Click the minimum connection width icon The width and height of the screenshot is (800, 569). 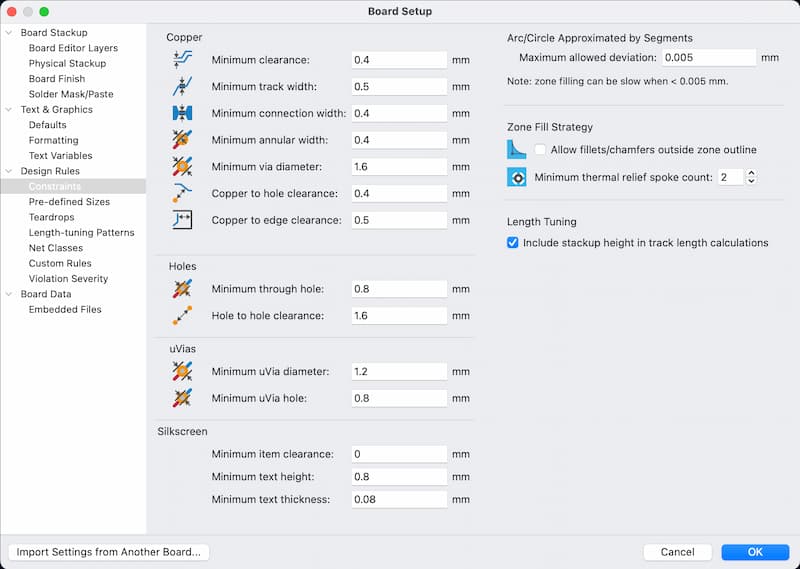182,114
